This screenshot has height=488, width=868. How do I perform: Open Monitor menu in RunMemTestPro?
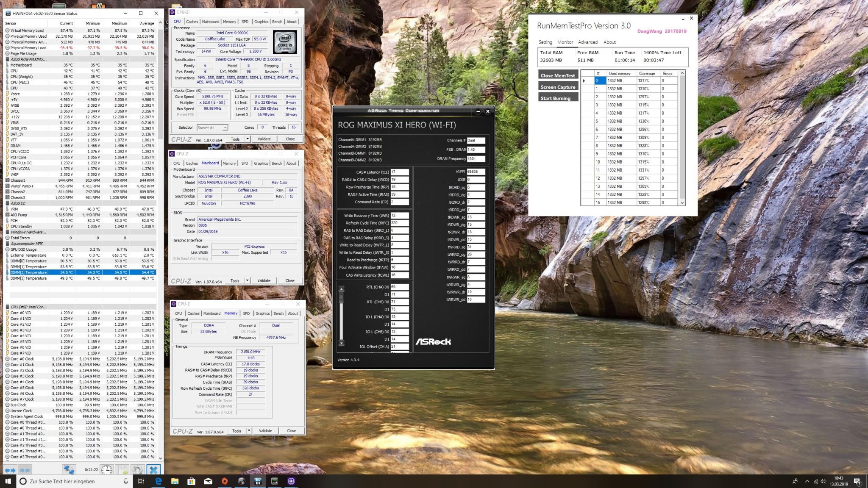coord(565,42)
